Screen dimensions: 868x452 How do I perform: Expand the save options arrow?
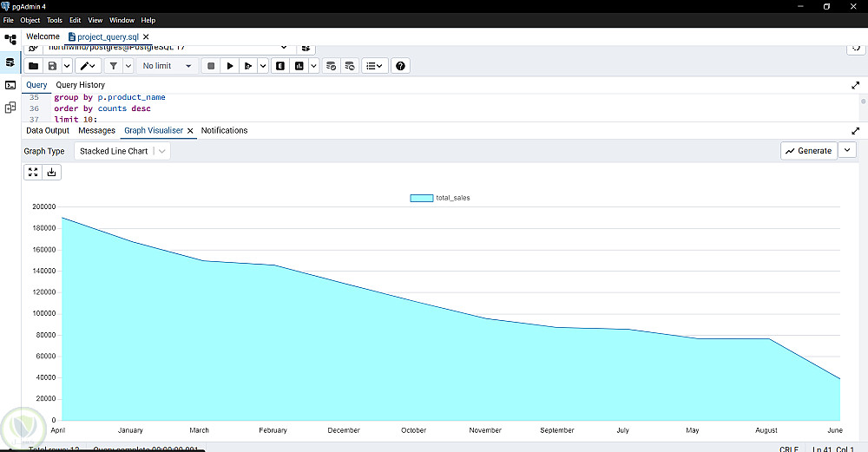tap(67, 66)
